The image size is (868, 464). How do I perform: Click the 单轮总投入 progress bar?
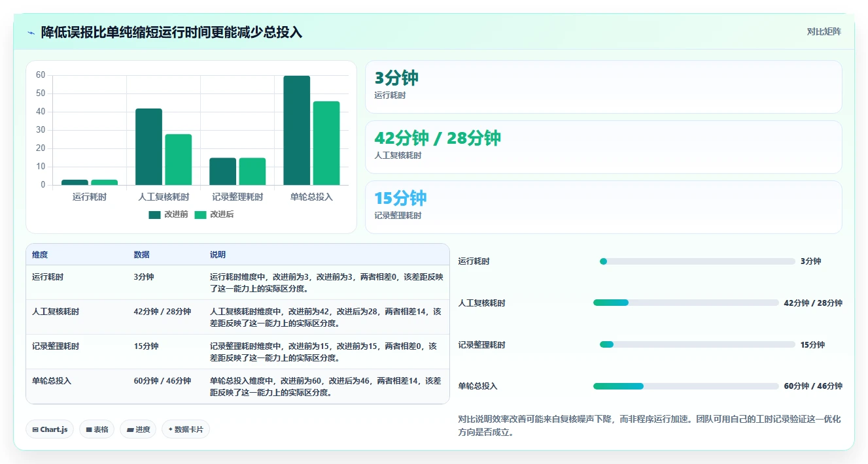[686, 386]
